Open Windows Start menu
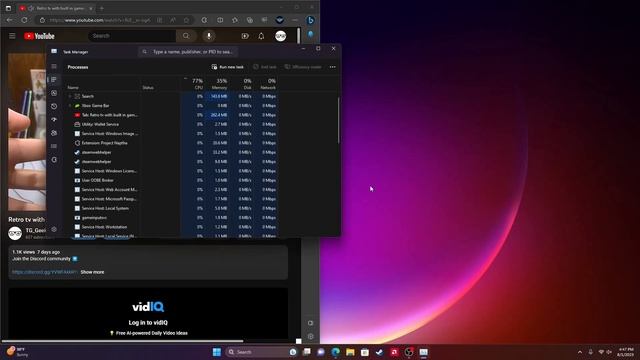 [x=217, y=352]
